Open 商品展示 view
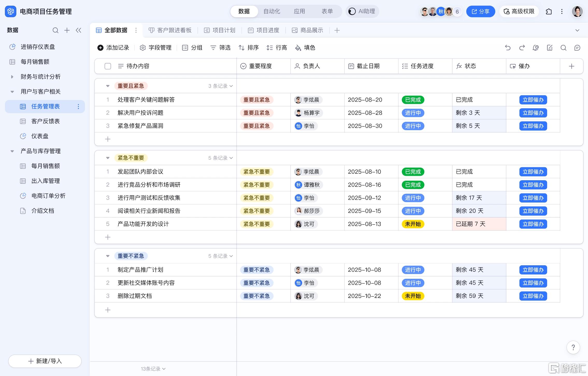 tap(307, 30)
